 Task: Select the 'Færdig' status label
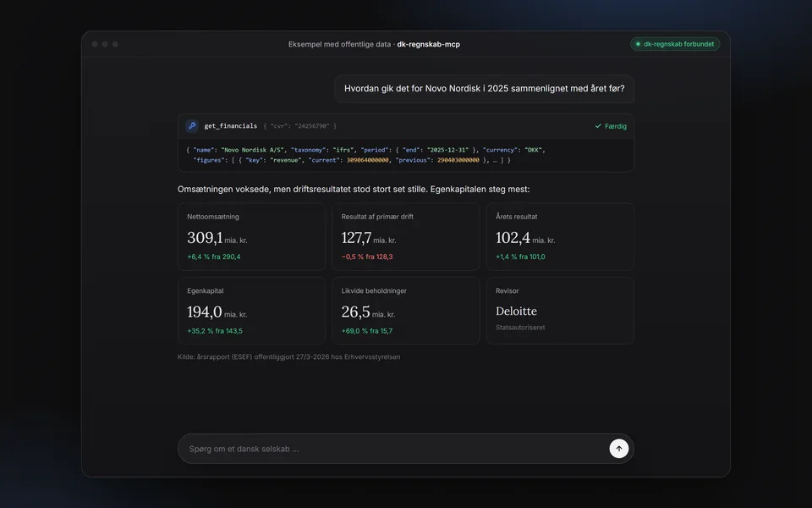[616, 126]
